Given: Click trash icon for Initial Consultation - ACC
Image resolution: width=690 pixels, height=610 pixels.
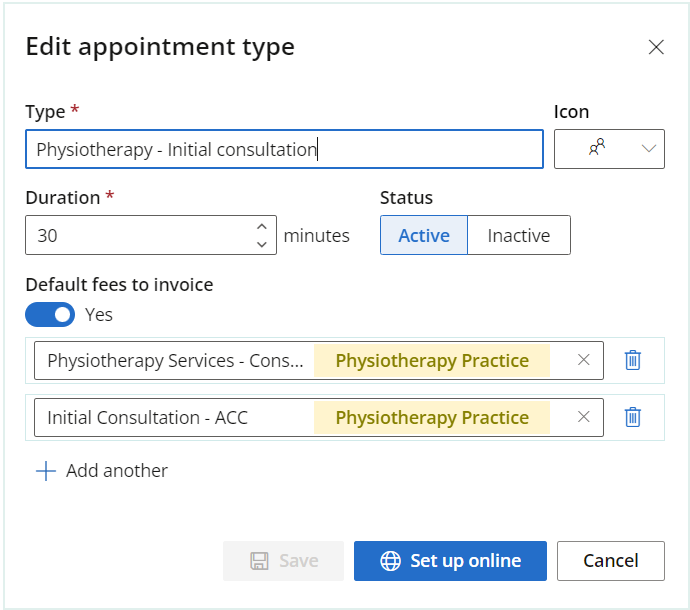Looking at the screenshot, I should click(x=632, y=417).
